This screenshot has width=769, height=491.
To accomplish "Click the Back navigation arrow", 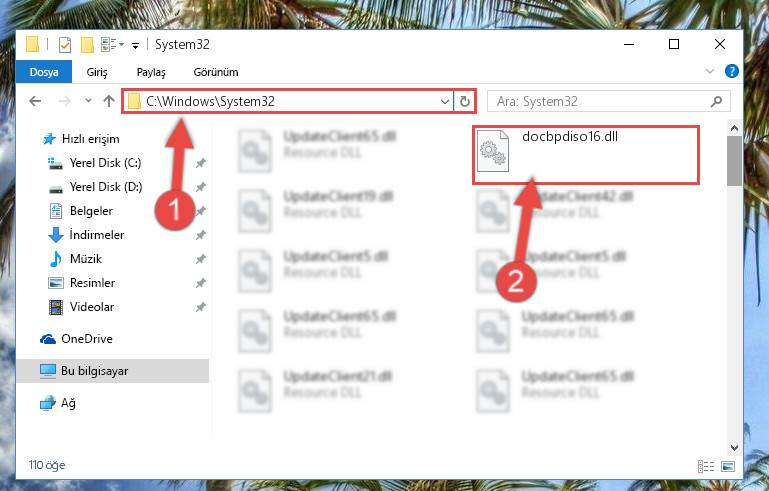I will point(35,101).
